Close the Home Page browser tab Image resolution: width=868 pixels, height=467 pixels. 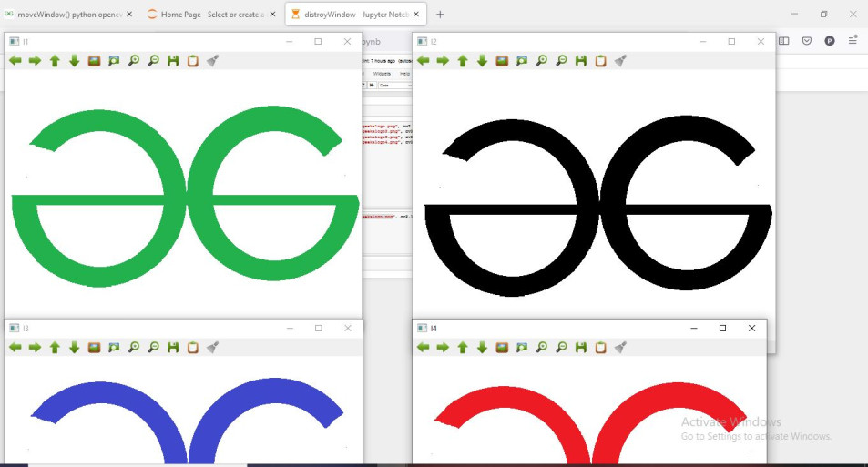pyautogui.click(x=272, y=15)
